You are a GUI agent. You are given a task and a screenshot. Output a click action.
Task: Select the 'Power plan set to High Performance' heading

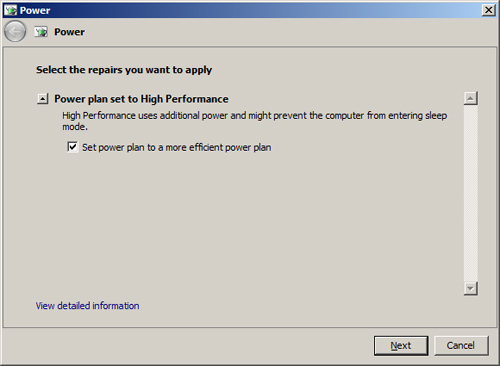141,99
